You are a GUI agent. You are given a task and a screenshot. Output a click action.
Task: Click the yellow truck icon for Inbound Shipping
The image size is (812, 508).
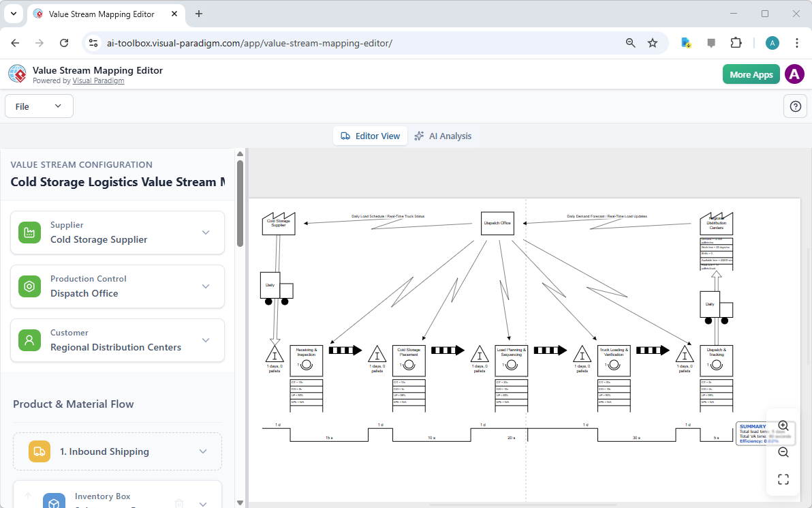click(x=39, y=451)
